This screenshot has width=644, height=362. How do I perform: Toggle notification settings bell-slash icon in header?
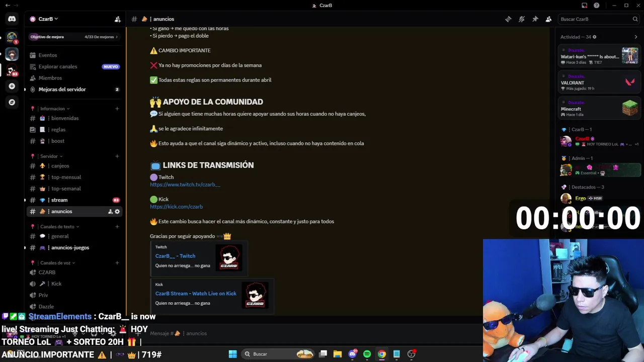tap(522, 19)
